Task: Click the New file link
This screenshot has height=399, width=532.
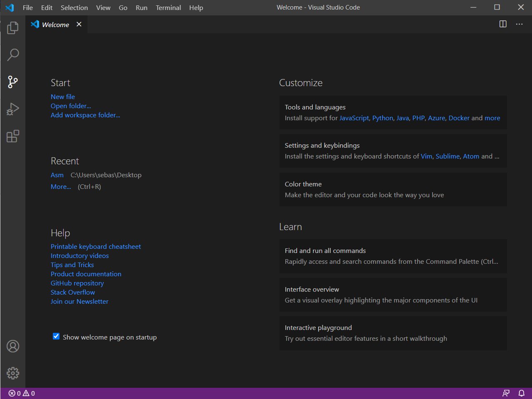Action: (x=63, y=97)
